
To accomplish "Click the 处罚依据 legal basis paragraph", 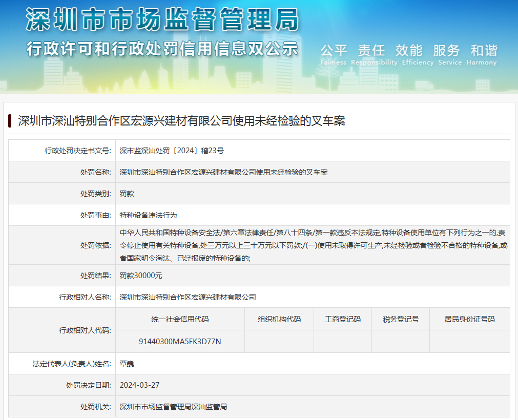I will pos(313,245).
